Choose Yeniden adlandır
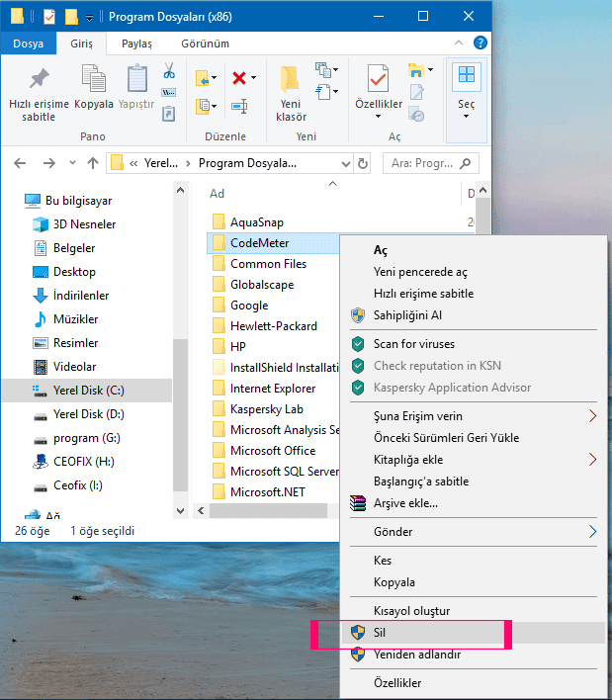Screen dimensions: 612x700 (474, 655)
